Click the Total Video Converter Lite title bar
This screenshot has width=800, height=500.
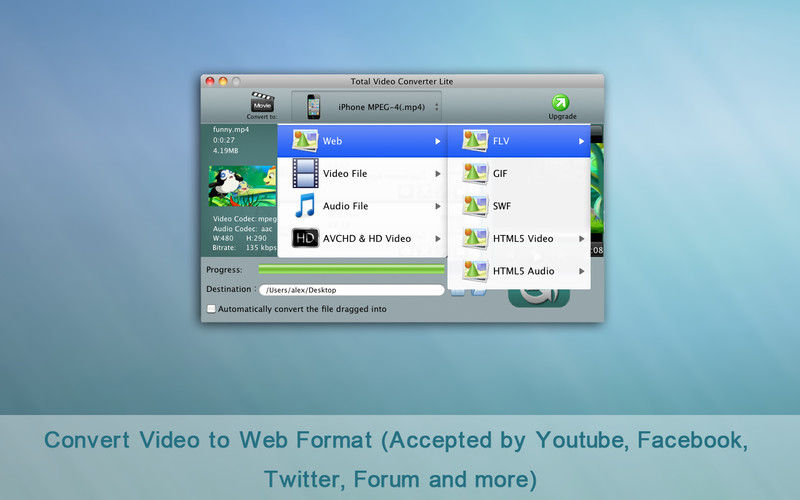coord(402,81)
